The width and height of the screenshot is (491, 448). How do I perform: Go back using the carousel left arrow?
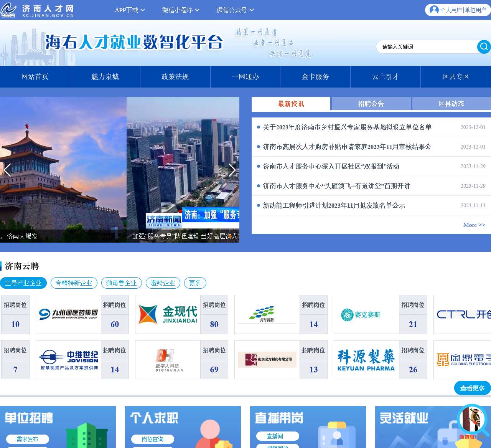click(x=7, y=170)
